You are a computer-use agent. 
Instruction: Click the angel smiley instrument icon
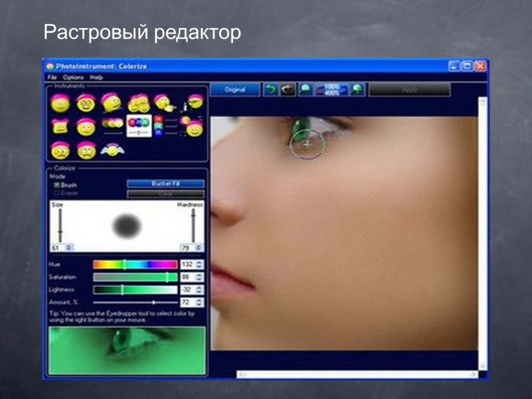coord(112,150)
